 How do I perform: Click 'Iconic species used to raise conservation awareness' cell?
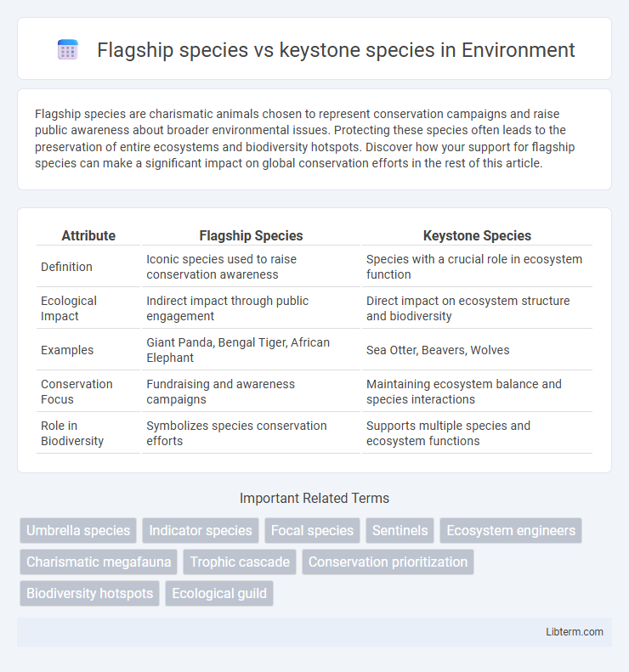251,267
